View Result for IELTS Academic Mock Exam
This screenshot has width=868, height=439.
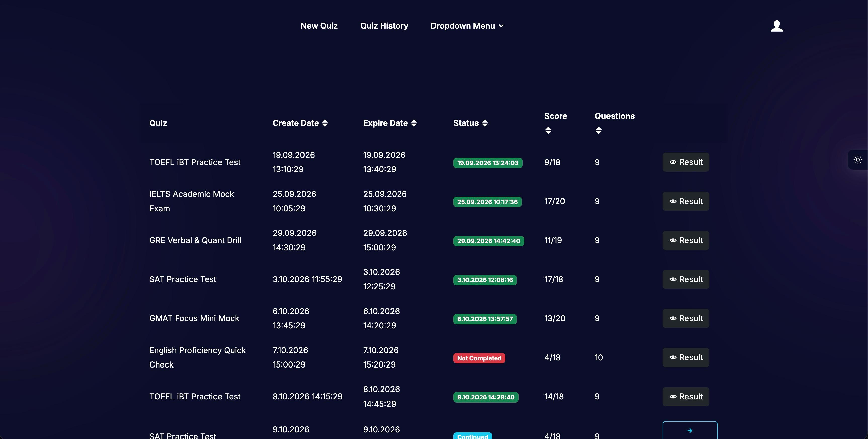pos(686,201)
